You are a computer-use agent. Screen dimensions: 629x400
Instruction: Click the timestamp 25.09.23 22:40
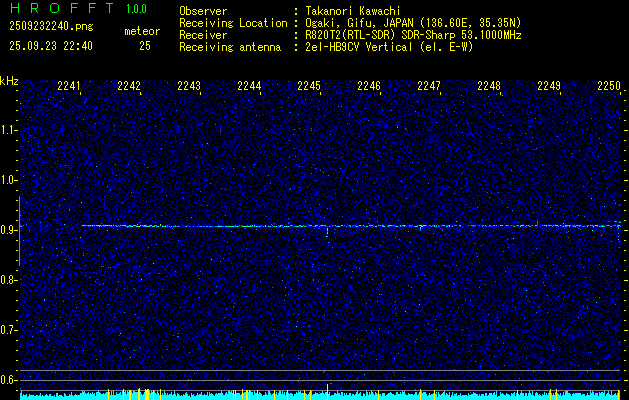point(51,46)
